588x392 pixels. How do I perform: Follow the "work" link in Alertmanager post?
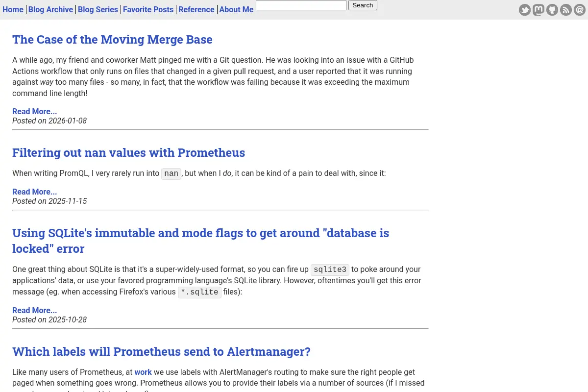tap(143, 372)
